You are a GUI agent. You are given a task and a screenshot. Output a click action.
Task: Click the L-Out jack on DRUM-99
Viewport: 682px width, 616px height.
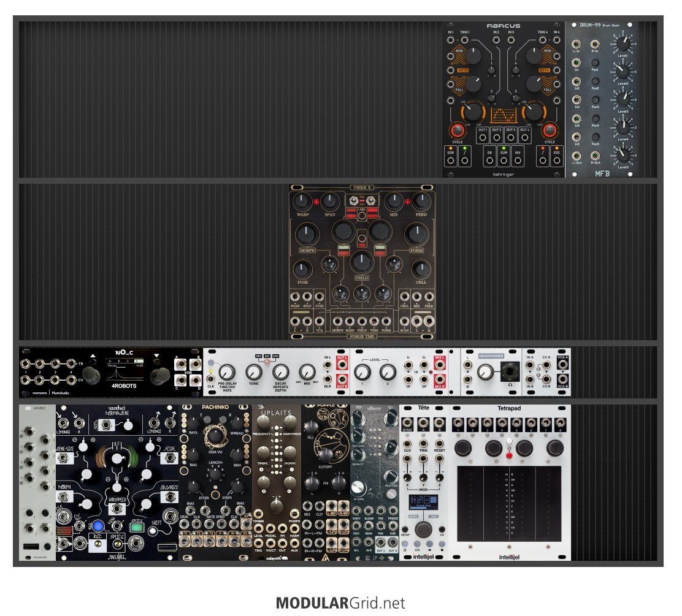click(577, 156)
